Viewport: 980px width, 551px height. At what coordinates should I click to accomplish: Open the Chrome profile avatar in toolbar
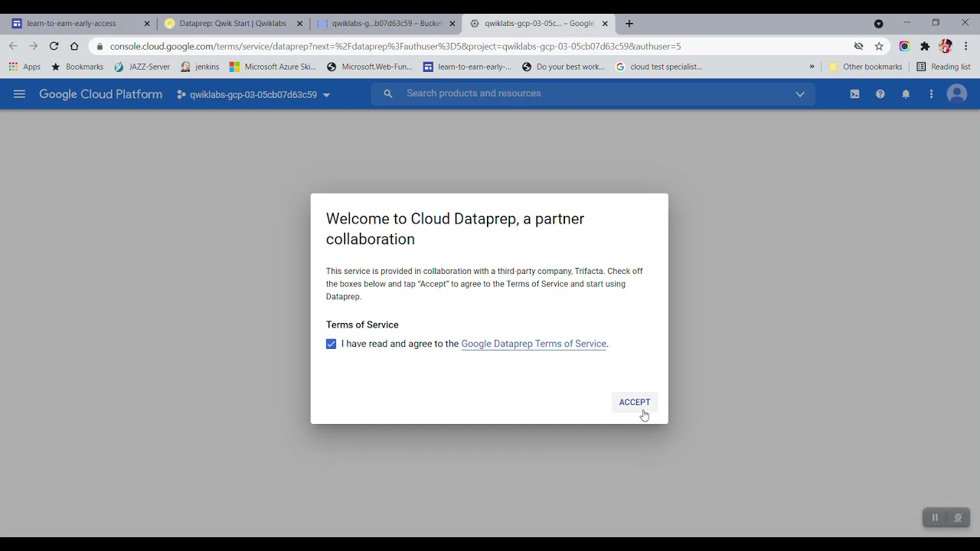coord(946,46)
